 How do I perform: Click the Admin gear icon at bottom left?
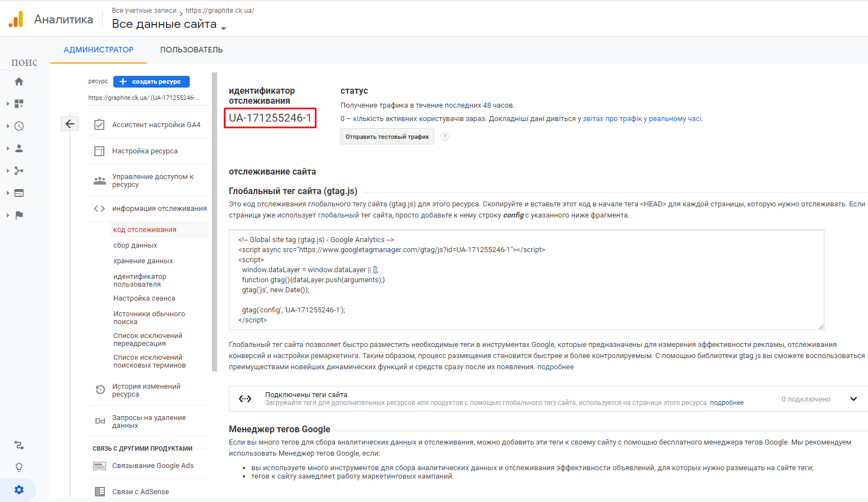pyautogui.click(x=19, y=490)
